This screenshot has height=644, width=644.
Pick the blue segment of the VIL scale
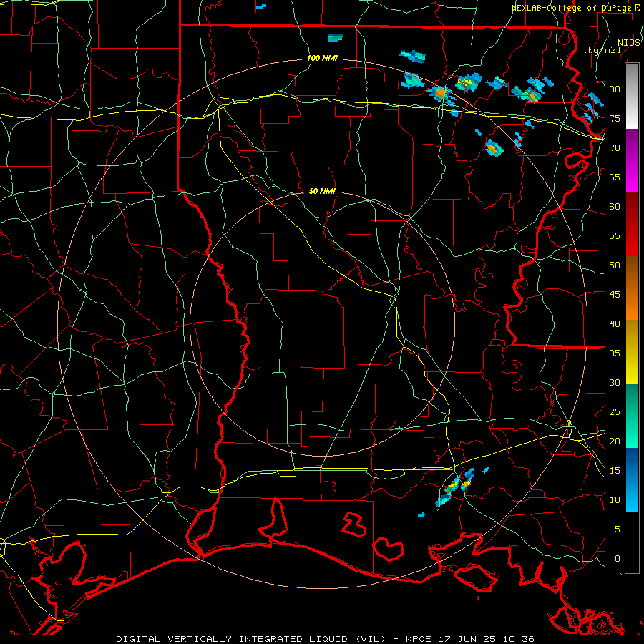click(632, 479)
